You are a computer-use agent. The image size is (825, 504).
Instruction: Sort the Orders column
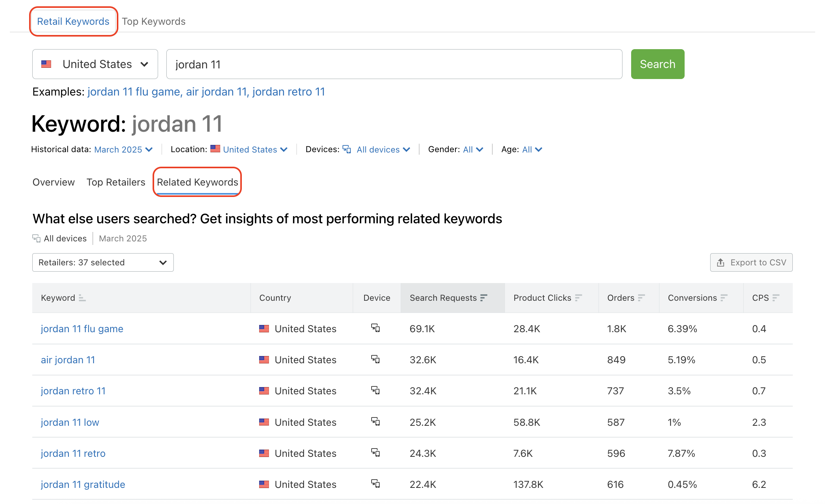point(641,298)
